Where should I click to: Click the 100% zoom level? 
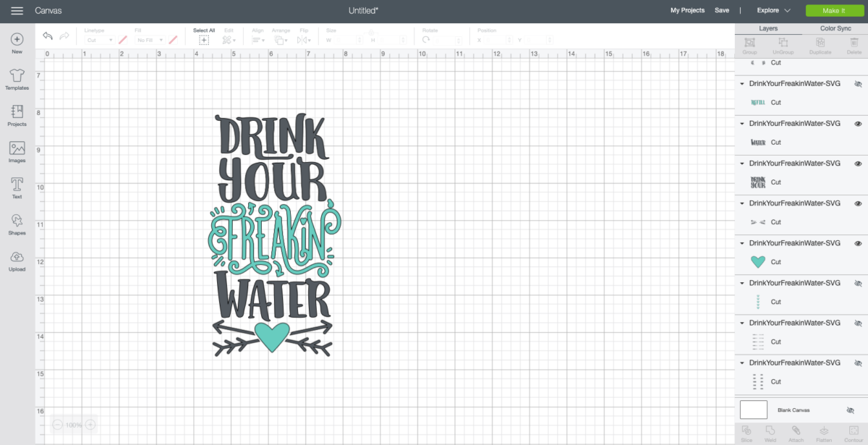point(74,425)
